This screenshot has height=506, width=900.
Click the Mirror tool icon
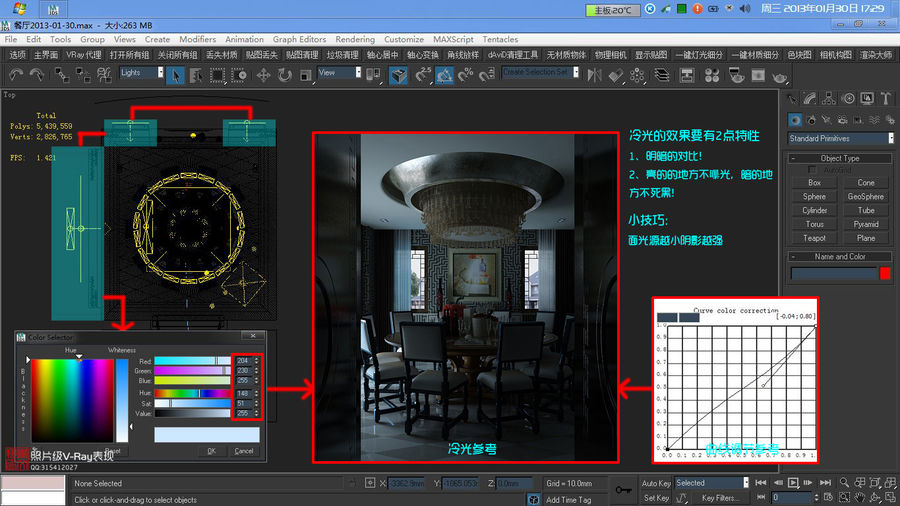pos(595,75)
